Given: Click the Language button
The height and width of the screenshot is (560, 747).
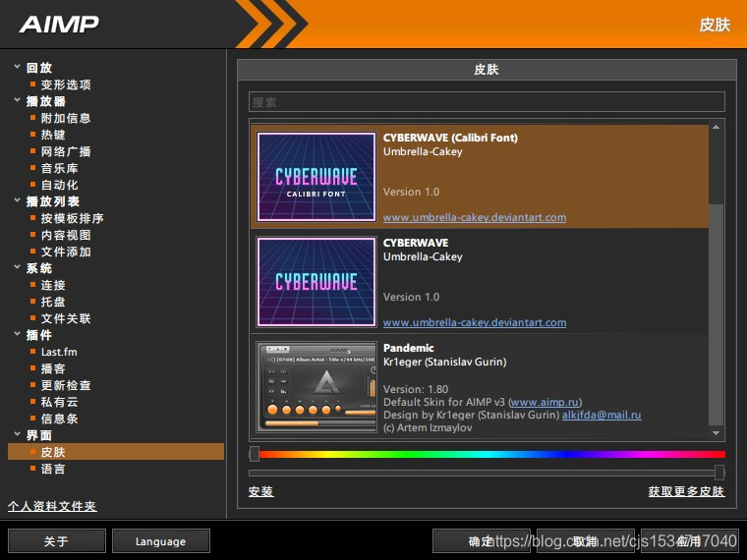Looking at the screenshot, I should tap(161, 541).
